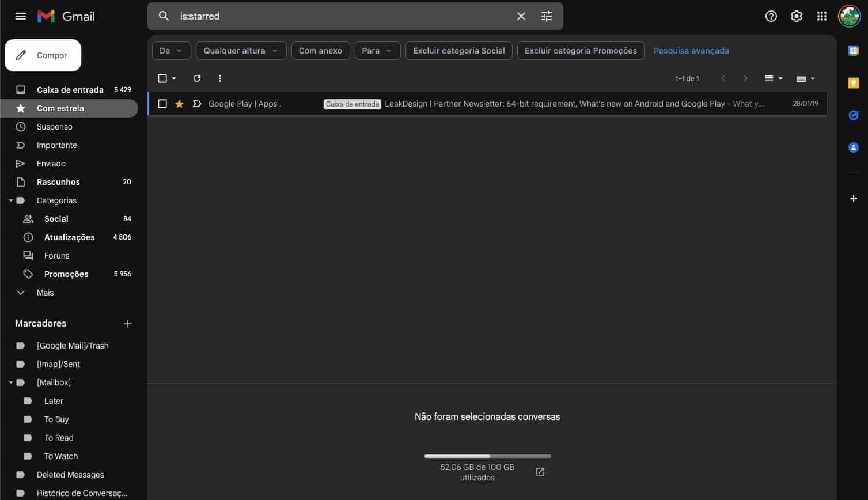The height and width of the screenshot is (500, 868).
Task: Open Gmail settings gear
Action: click(x=796, y=16)
